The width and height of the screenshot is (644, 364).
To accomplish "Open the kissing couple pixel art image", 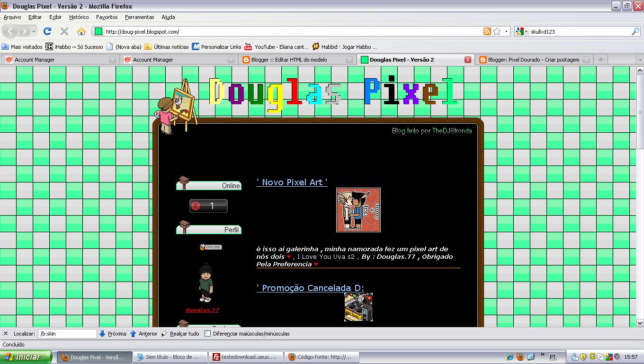I will [358, 210].
